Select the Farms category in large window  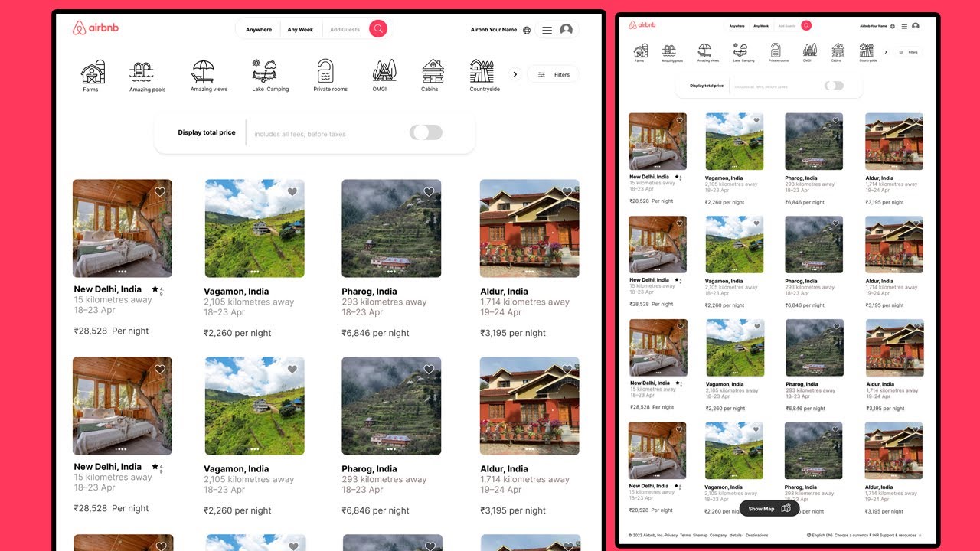(92, 76)
